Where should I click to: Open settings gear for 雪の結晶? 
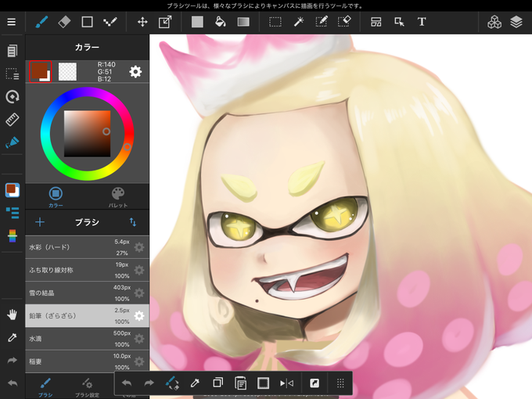tap(139, 293)
